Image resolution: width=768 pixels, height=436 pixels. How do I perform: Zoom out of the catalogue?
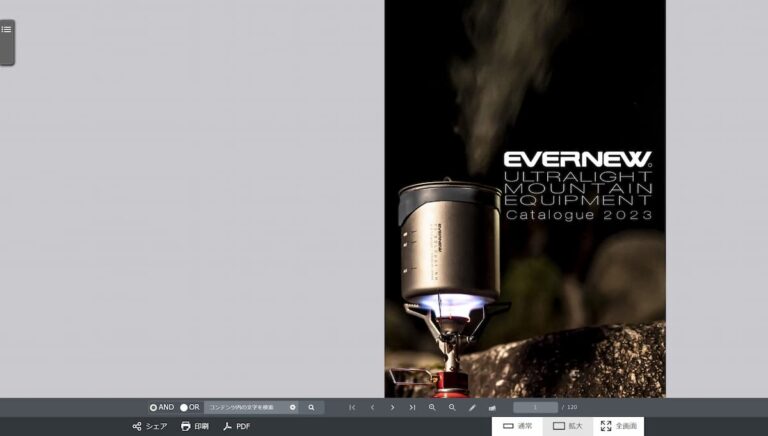point(452,408)
